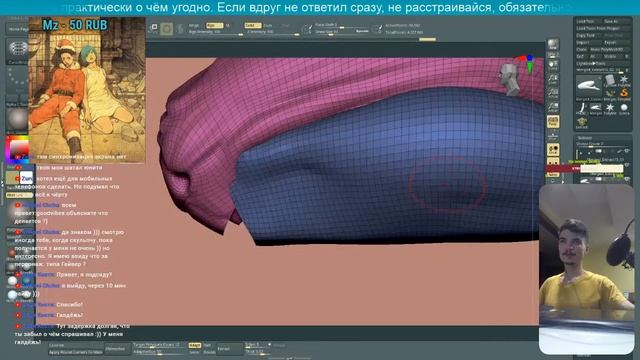Click the Import button in Tool panel
This screenshot has width=640, height=360.
pyautogui.click(x=588, y=42)
